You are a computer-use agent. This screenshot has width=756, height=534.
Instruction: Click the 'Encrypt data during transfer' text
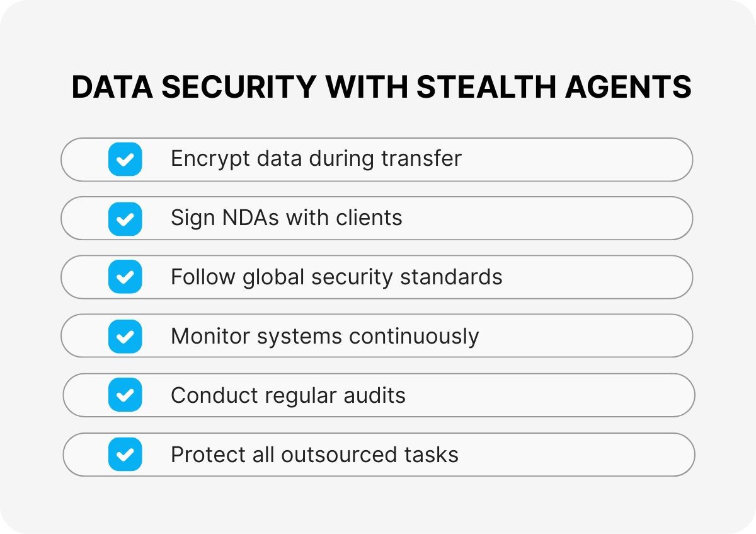pos(316,158)
